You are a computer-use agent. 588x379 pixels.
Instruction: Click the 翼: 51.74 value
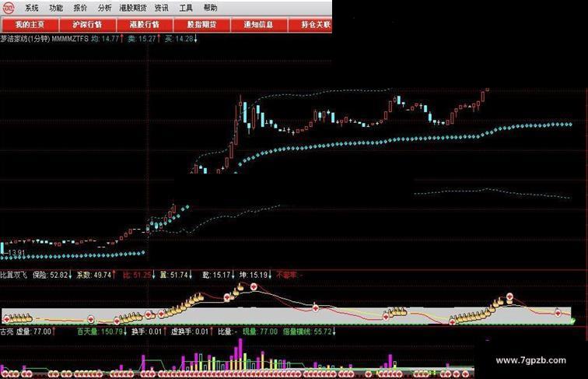pos(176,275)
